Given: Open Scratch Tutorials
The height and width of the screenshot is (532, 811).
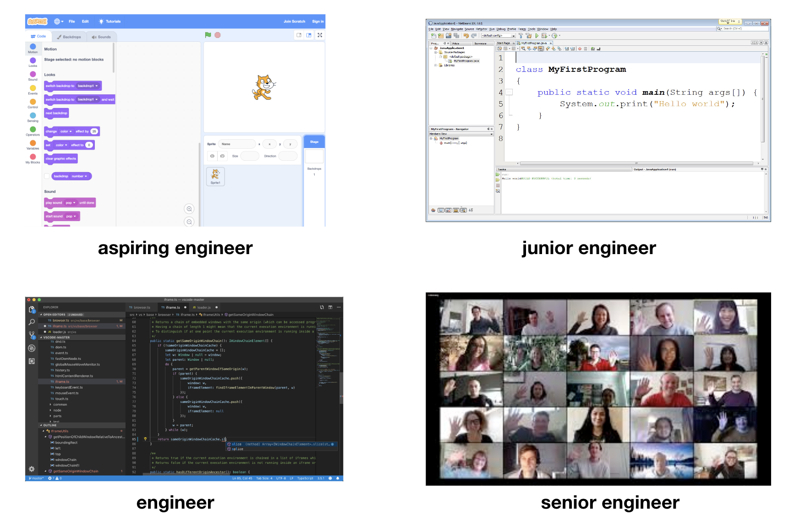Looking at the screenshot, I should coord(110,22).
